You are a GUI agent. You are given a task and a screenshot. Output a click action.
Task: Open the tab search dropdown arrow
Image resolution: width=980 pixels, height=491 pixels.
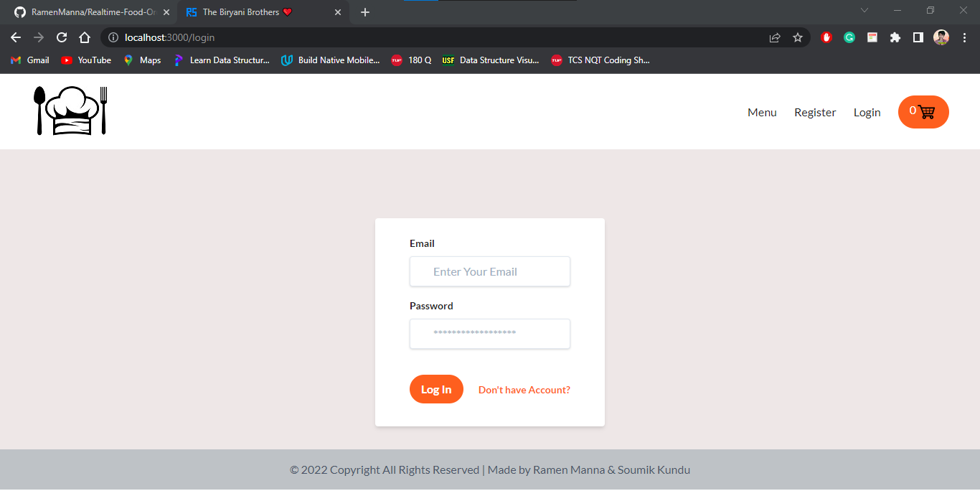click(864, 10)
